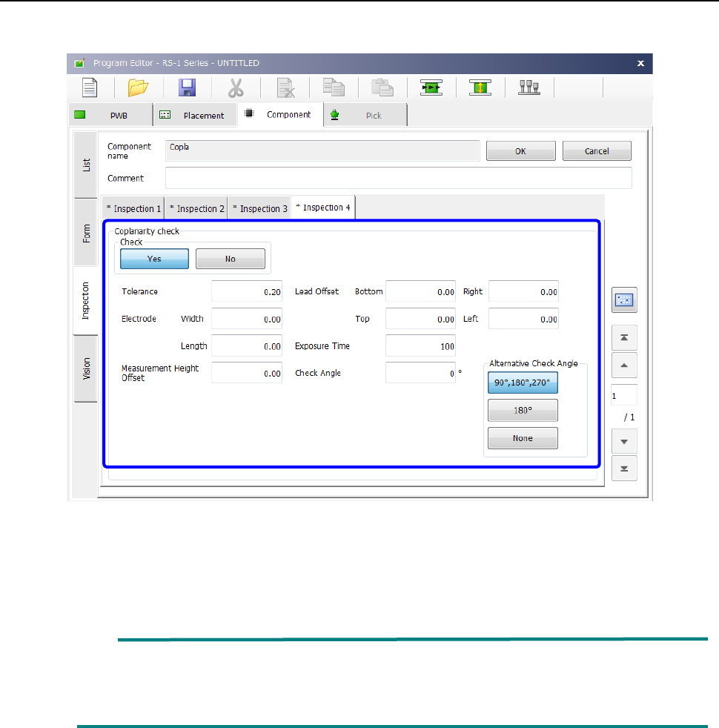Switch to Inspection 2 tab

tap(196, 208)
